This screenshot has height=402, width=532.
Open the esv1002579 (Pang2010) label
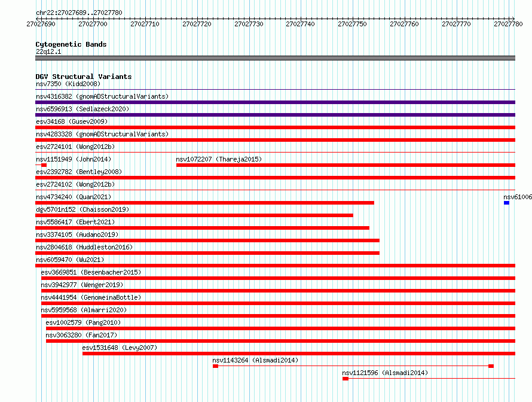83,322
